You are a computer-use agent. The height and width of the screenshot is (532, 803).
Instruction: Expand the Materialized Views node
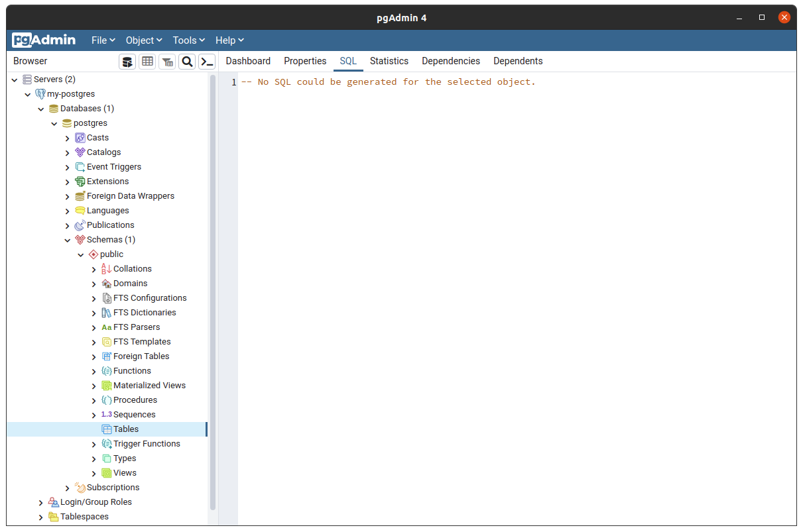[94, 386]
